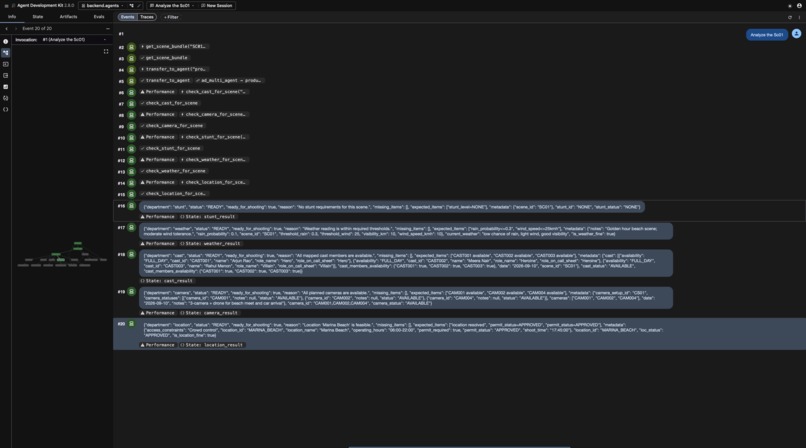806x448 pixels.
Task: Click the + Filter button
Action: [171, 17]
